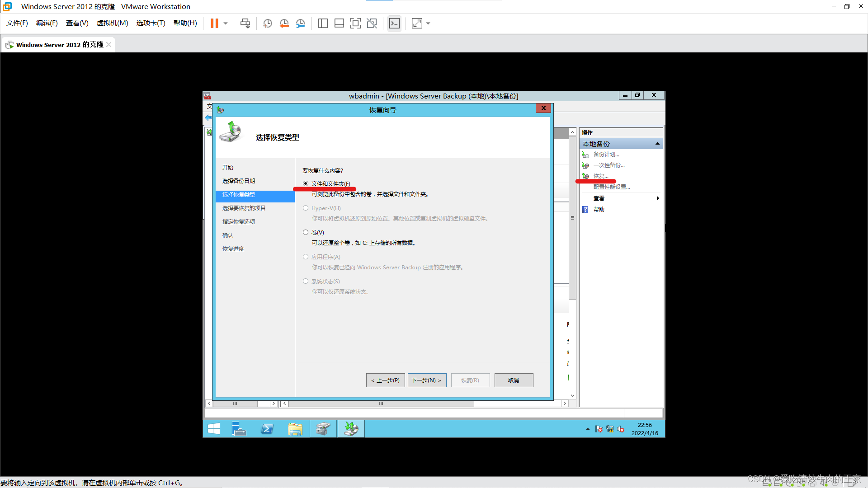
Task: Select the 卷(V) radio option
Action: pyautogui.click(x=306, y=232)
